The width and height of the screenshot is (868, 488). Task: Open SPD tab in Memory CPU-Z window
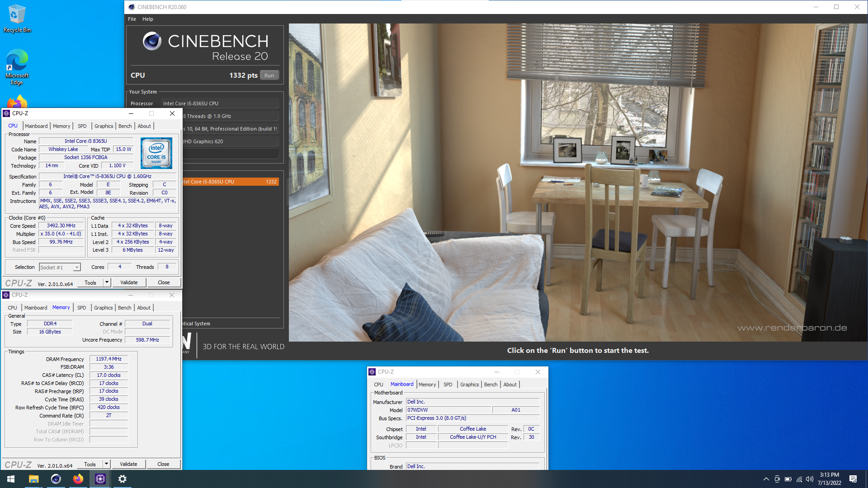(82, 308)
